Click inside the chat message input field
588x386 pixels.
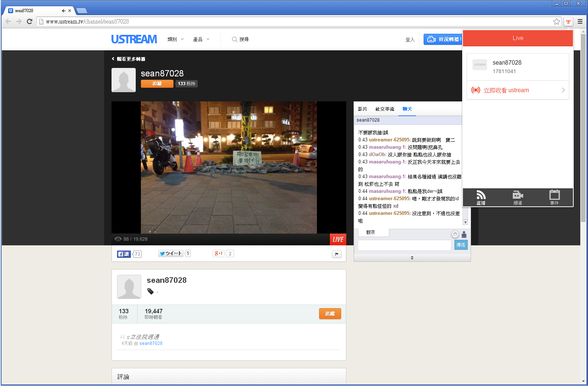point(404,245)
